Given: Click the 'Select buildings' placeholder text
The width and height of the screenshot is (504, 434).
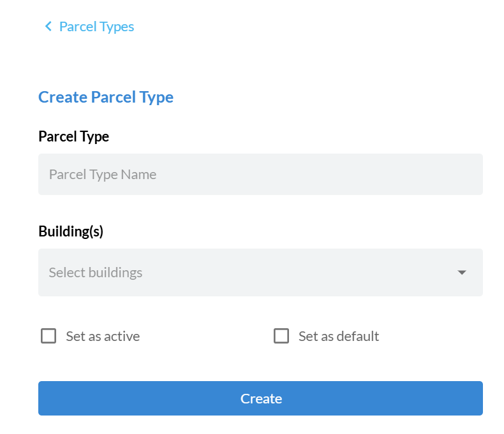Looking at the screenshot, I should pyautogui.click(x=96, y=273).
